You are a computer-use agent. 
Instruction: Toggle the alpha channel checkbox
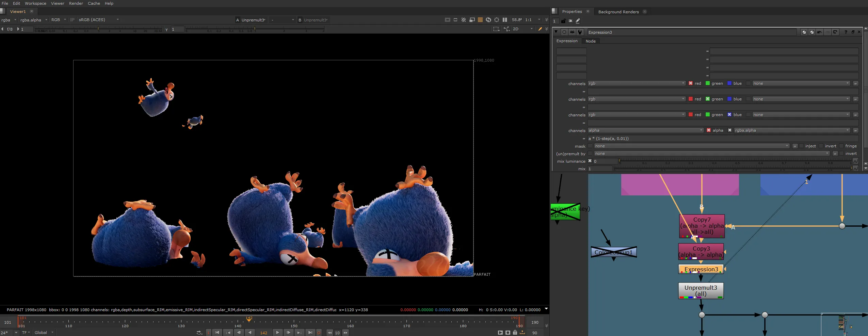[708, 130]
